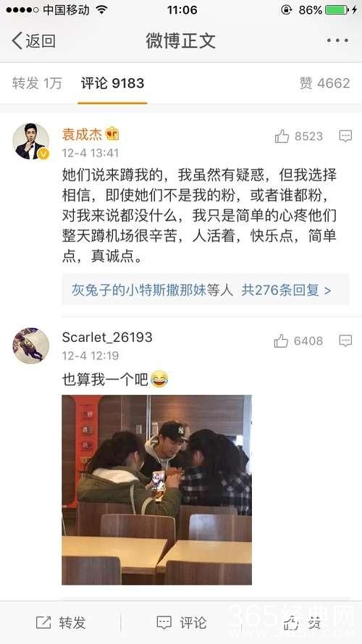Select the 评论 9183 tab

[112, 83]
